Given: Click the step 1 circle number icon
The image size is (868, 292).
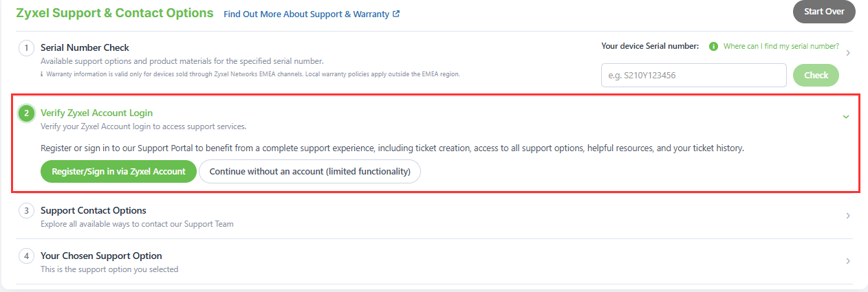Looking at the screenshot, I should (x=26, y=48).
